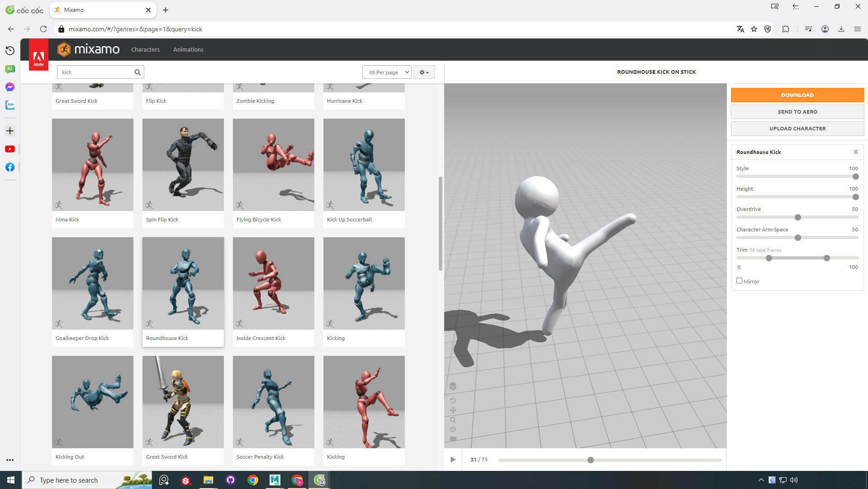This screenshot has width=868, height=489.
Task: Click the SEND TO AERO button
Action: click(x=797, y=112)
